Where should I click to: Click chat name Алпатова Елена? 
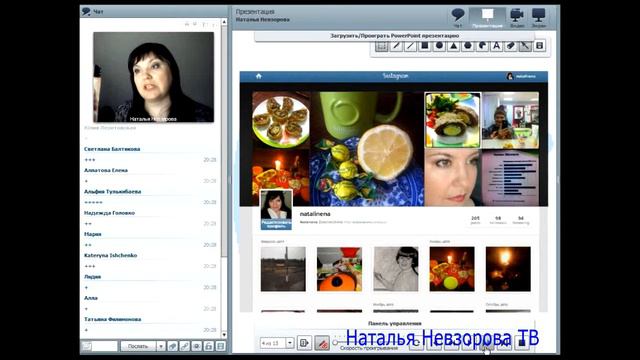pyautogui.click(x=106, y=170)
